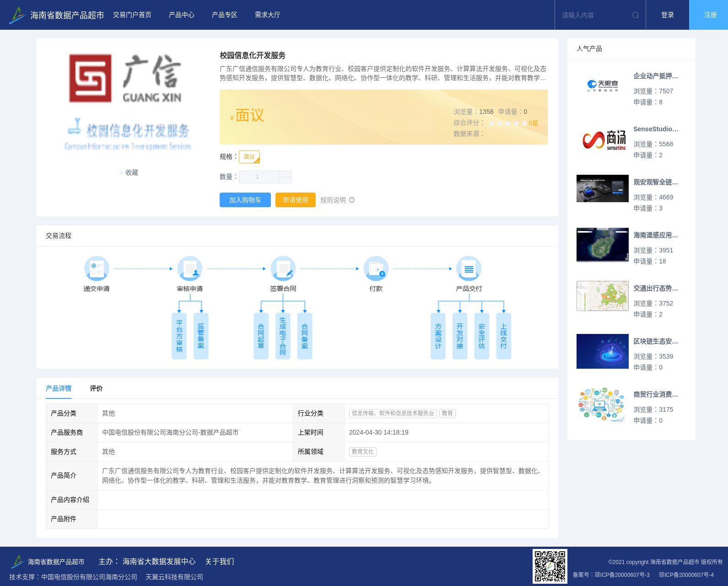Click the 签署合同 step icon

[x=283, y=269]
